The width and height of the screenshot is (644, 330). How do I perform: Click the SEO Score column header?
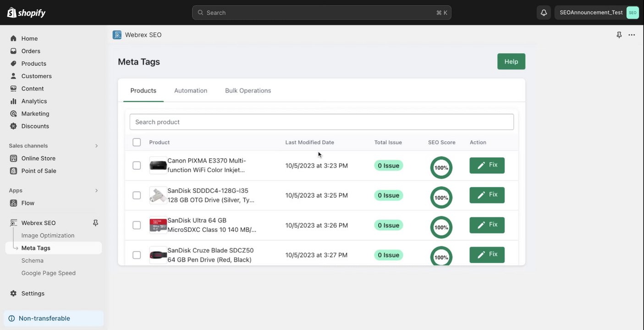442,143
